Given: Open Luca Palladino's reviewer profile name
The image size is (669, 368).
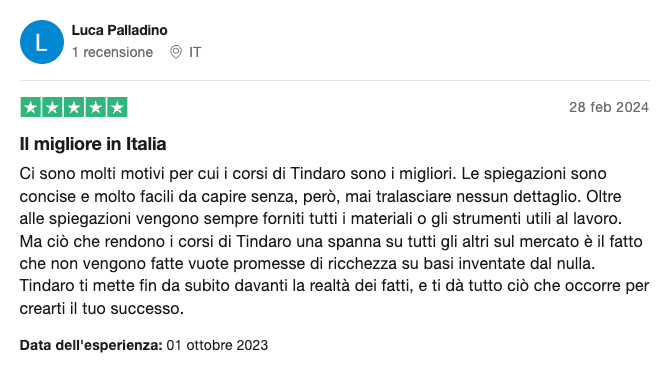Looking at the screenshot, I should [x=119, y=30].
